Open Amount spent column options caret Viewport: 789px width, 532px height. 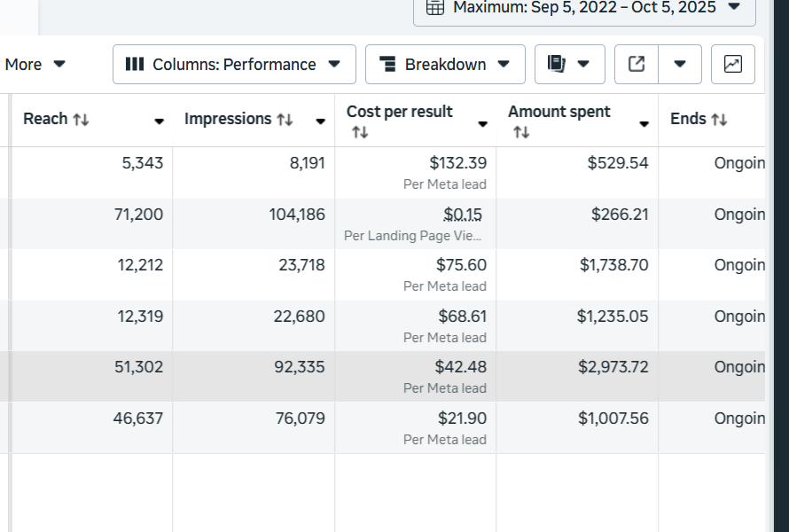[x=644, y=124]
